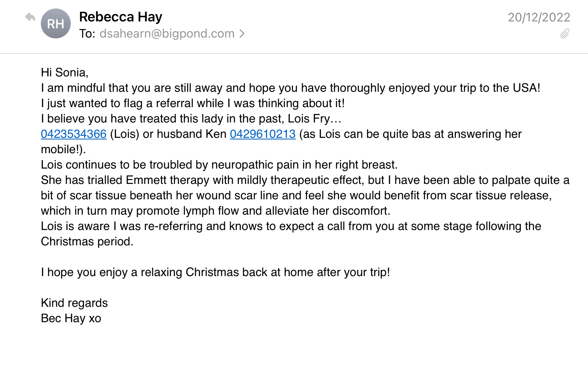This screenshot has width=588, height=382.
Task: Click the Emmett therapy sentence
Action: [305, 180]
